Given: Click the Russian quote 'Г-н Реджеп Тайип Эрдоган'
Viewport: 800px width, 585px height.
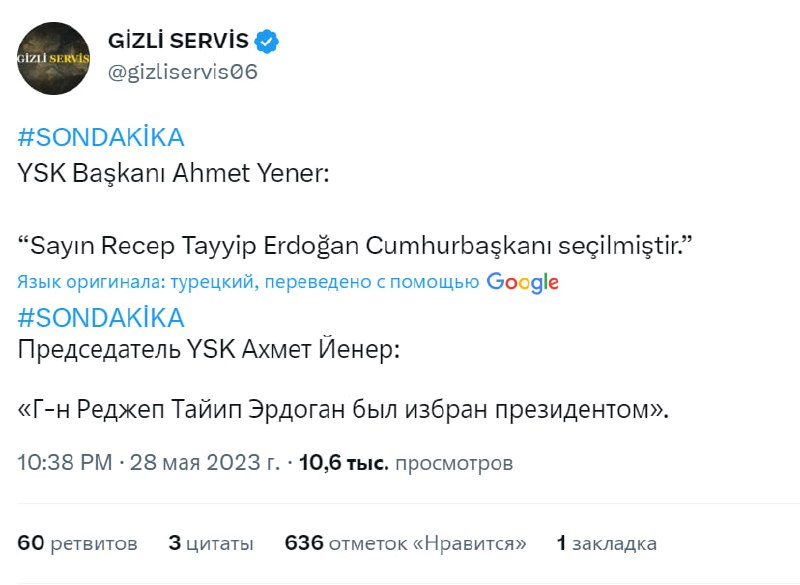Looking at the screenshot, I should (x=342, y=410).
